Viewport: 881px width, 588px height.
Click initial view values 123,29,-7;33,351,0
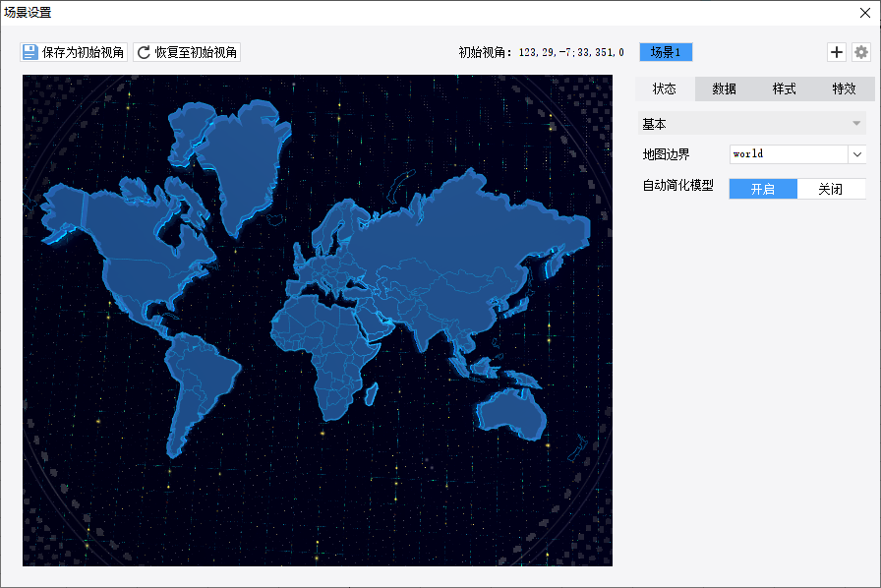pyautogui.click(x=571, y=52)
